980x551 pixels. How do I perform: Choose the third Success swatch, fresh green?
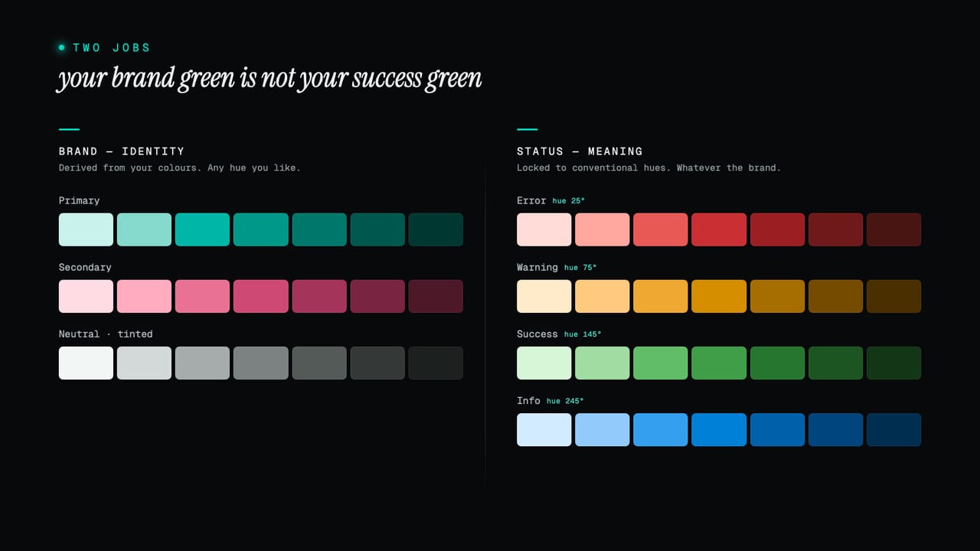click(660, 363)
